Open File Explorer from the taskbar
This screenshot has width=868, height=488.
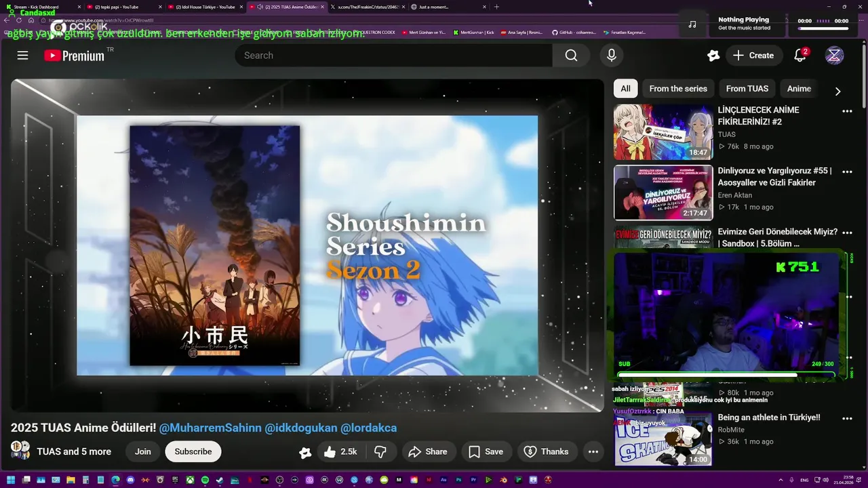coord(71,480)
